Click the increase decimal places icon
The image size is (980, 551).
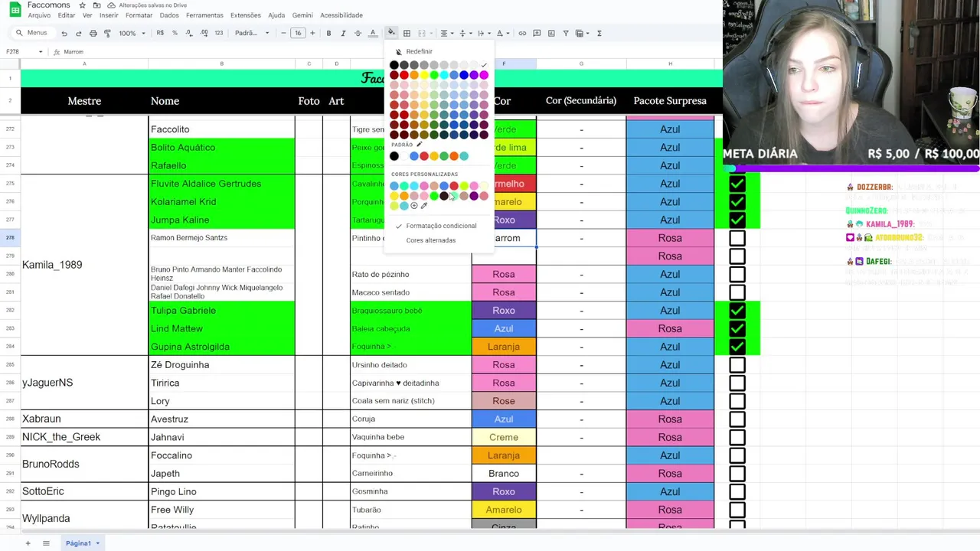(204, 33)
